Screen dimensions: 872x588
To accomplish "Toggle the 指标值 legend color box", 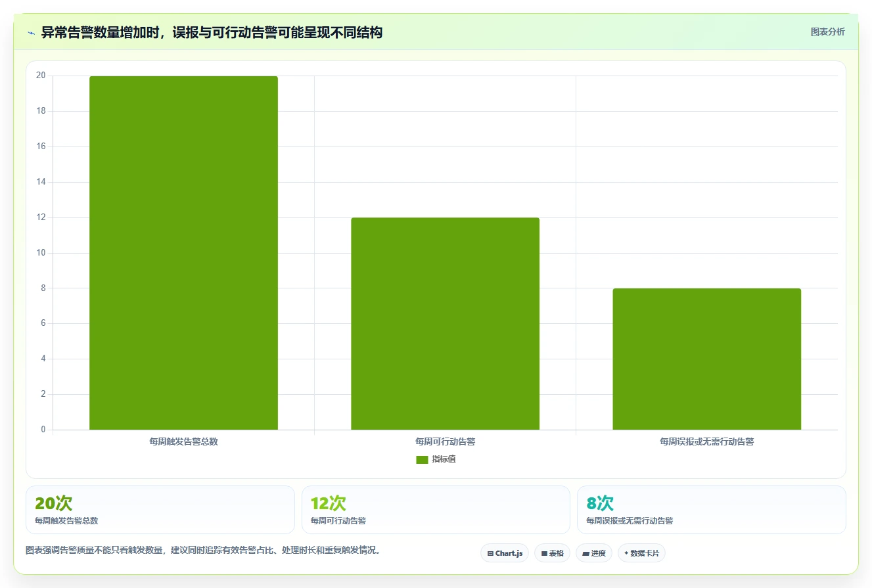I will tap(422, 459).
